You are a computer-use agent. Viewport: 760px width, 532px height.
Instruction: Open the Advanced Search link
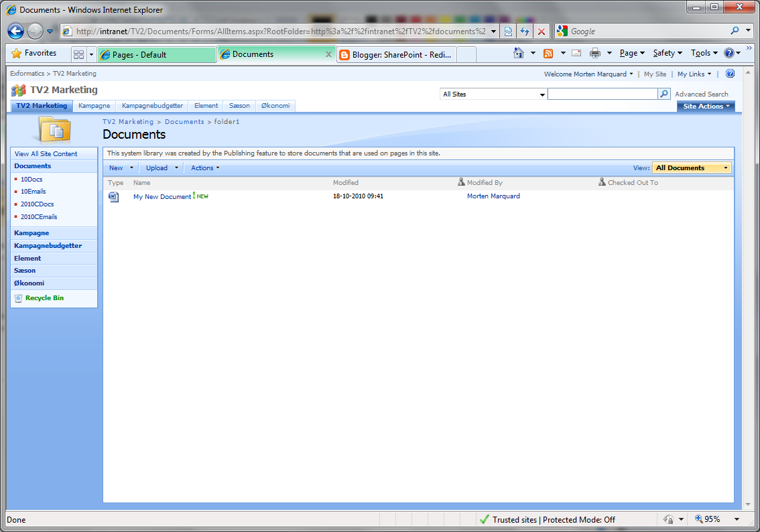click(x=701, y=94)
